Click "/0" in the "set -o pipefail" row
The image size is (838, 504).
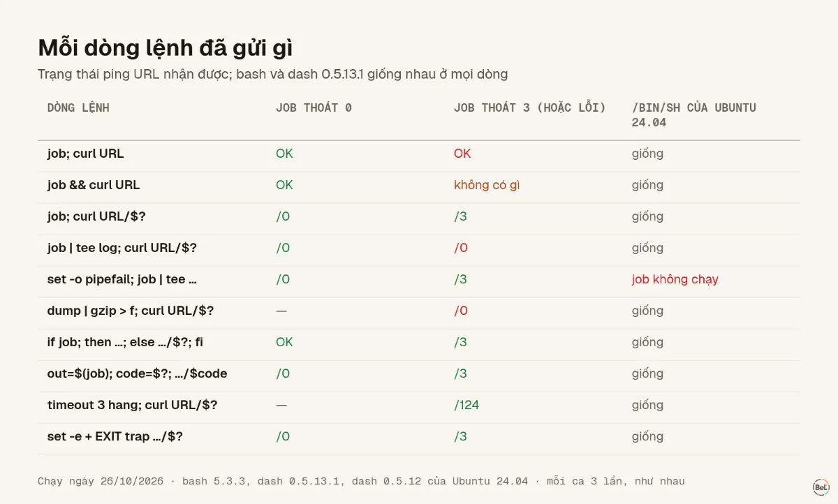pyautogui.click(x=283, y=279)
